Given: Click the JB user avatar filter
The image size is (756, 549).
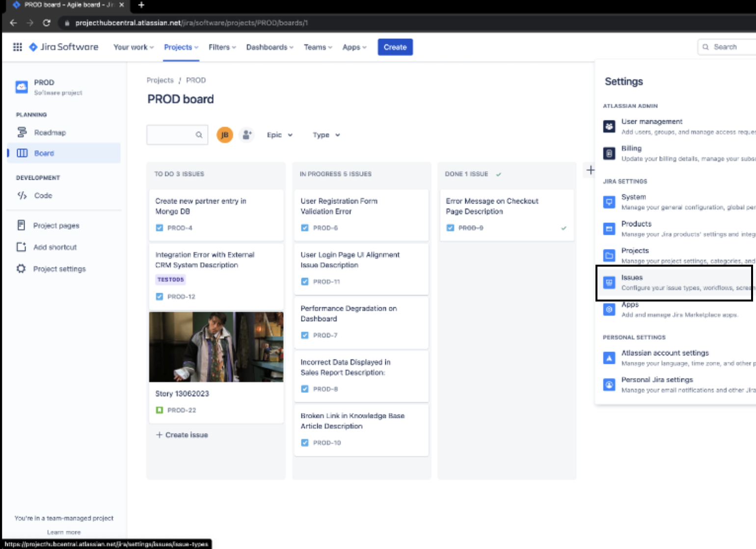Looking at the screenshot, I should [x=225, y=135].
